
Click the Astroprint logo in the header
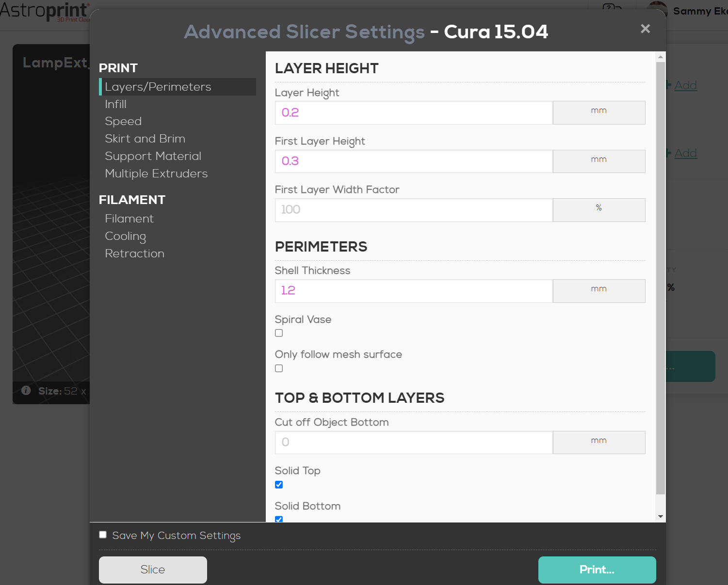(x=45, y=11)
